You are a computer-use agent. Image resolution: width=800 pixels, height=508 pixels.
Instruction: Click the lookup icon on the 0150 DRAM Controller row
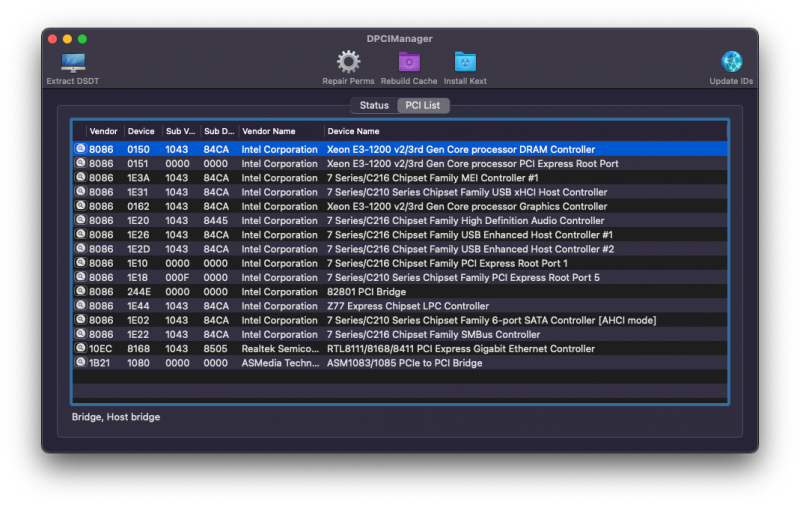81,149
